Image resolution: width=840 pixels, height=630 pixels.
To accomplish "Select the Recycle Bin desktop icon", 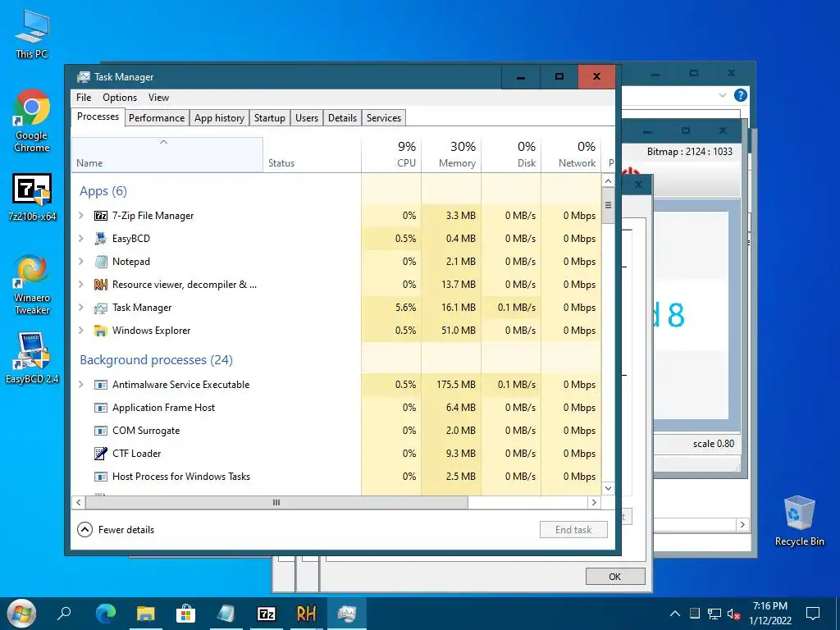I will pos(799,521).
